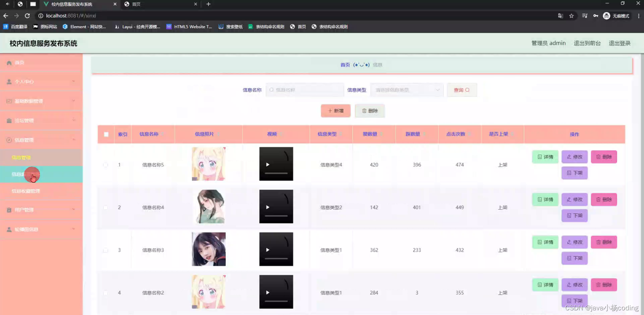This screenshot has height=315, width=644.
Task: Play the video in row 信息名称2
Action: [268, 292]
